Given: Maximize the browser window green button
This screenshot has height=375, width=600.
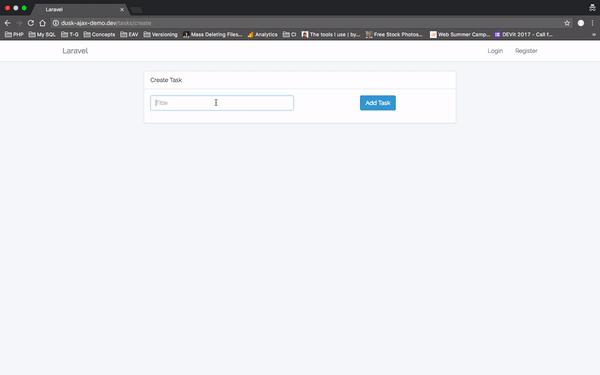Looking at the screenshot, I should coord(24,8).
